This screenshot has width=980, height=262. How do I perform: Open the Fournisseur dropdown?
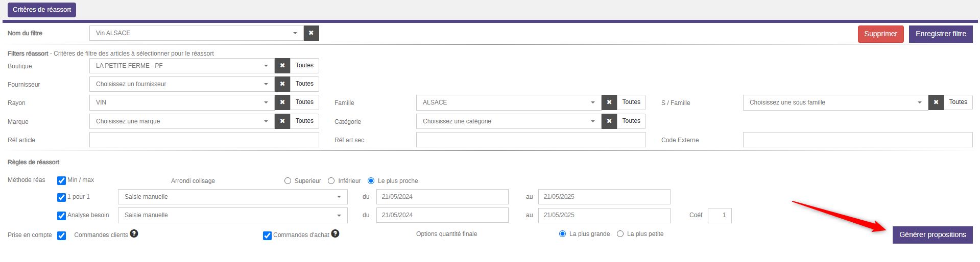[181, 84]
